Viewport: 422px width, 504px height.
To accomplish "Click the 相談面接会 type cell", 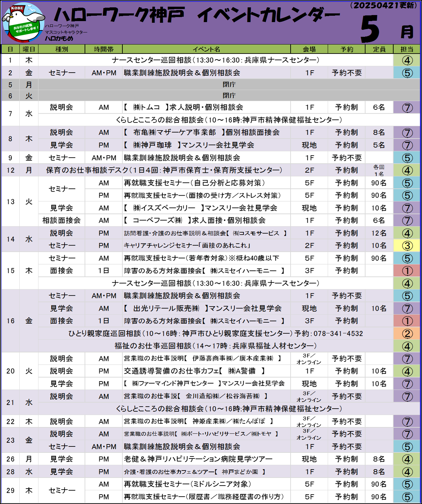I will point(62,220).
